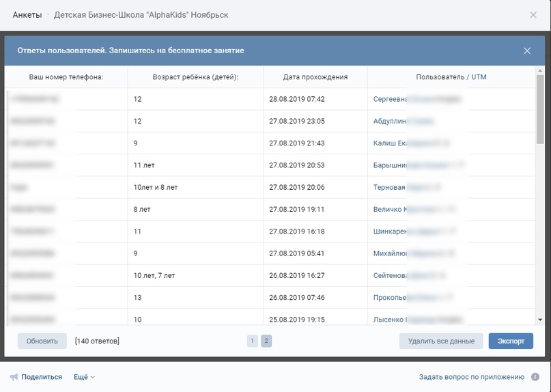Click date cell 27.08.2019 16:18
This screenshot has height=392, width=551.
click(297, 232)
